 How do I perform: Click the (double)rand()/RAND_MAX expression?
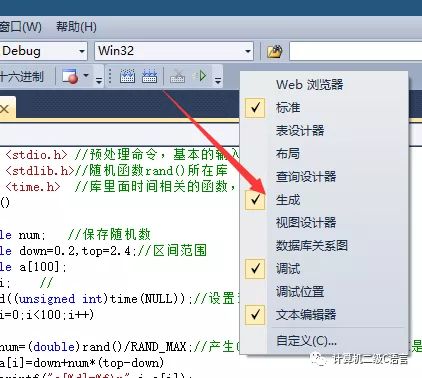(106, 347)
